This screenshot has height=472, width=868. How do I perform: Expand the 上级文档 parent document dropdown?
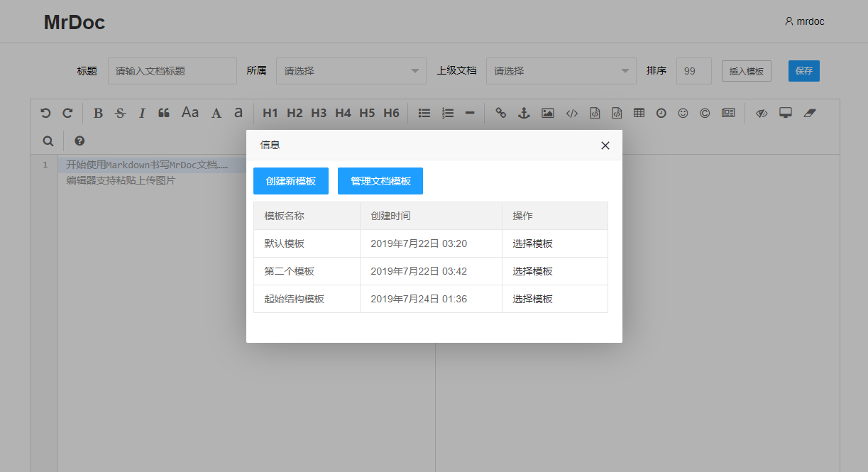click(x=561, y=71)
